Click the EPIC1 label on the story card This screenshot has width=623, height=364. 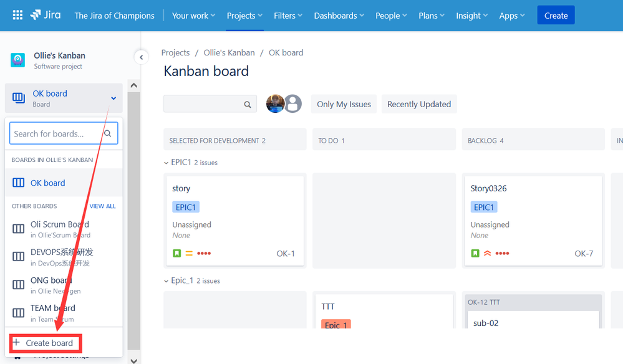pyautogui.click(x=186, y=207)
